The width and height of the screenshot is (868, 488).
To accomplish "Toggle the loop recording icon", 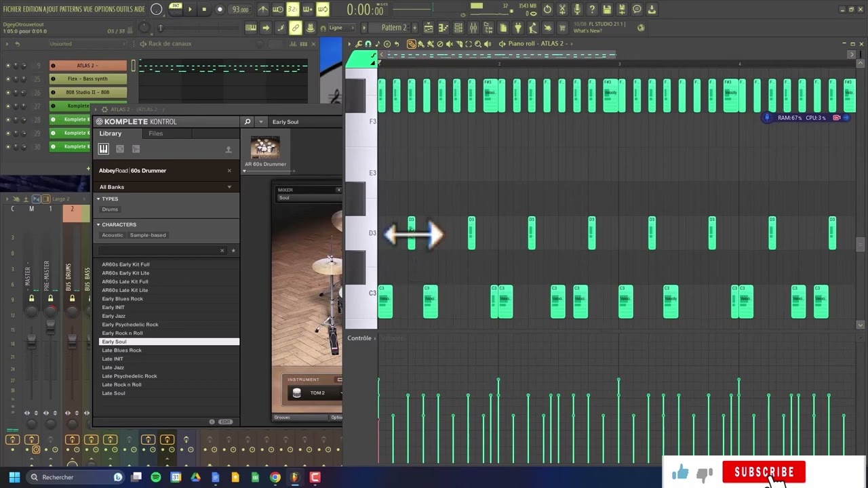I will (x=323, y=9).
